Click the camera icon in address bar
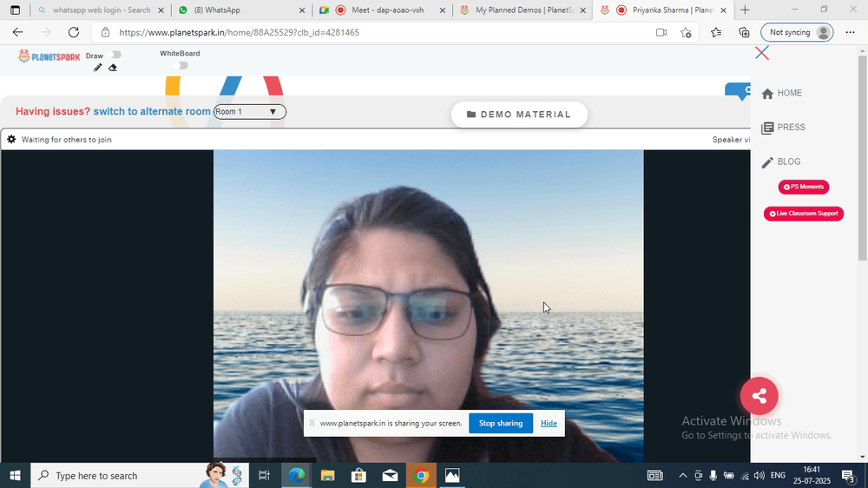This screenshot has height=488, width=868. point(661,32)
